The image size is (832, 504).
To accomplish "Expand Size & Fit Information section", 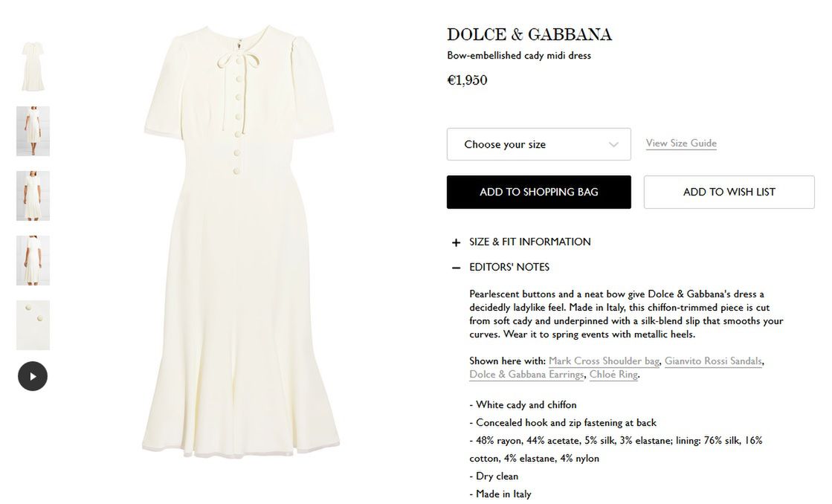I will (529, 242).
